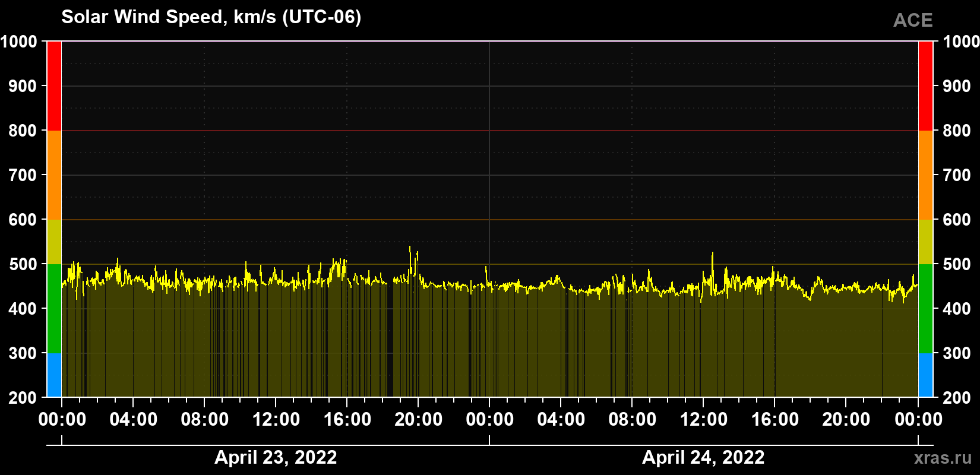
Task: Click the yellow band on the right color scale
Action: tap(925, 242)
